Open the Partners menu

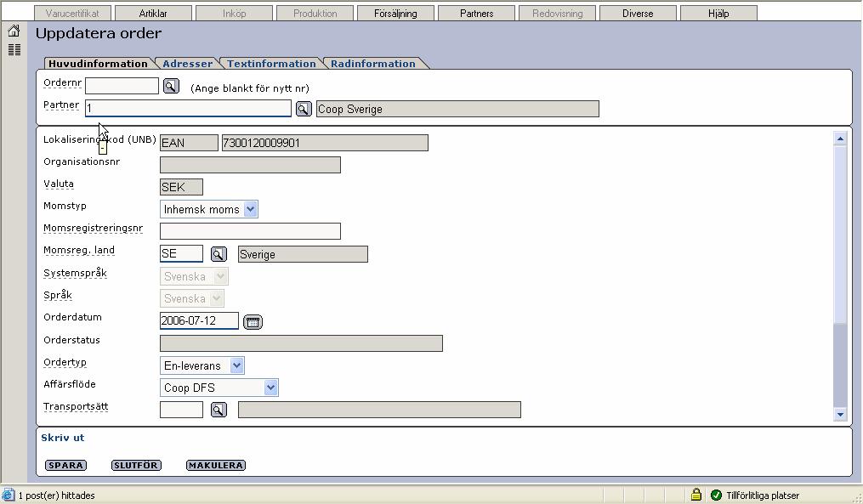tap(477, 14)
